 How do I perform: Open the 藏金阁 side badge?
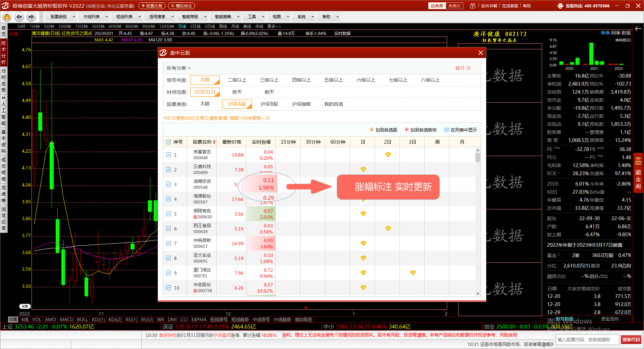638,173
